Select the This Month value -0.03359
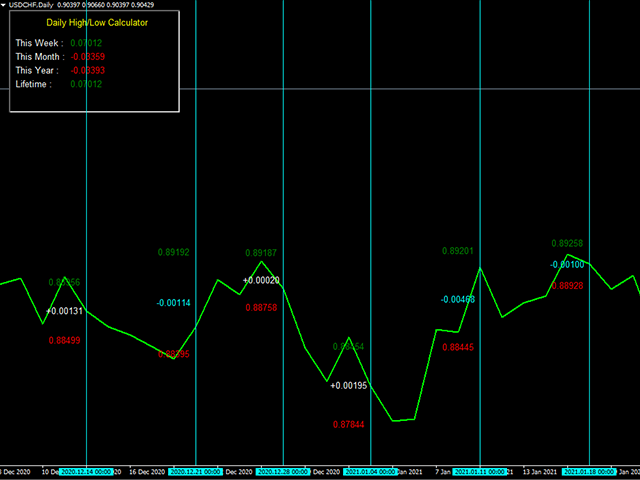The image size is (640, 480). 88,57
